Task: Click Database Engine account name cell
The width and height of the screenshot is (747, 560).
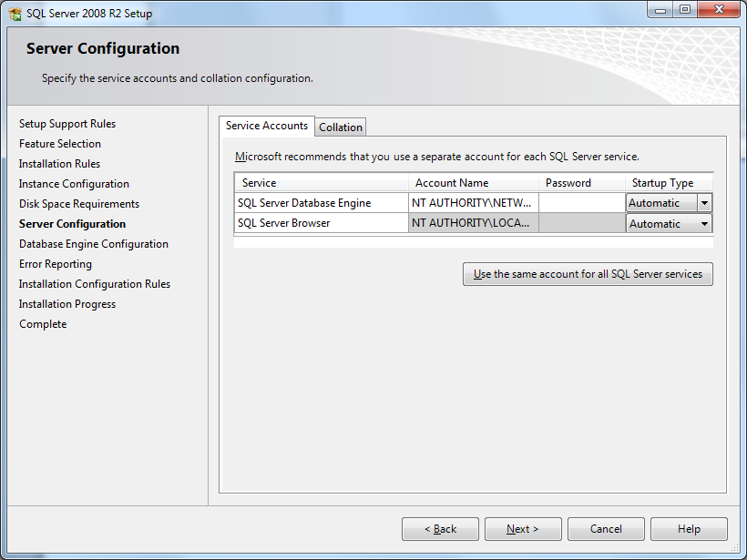Action: [x=473, y=203]
